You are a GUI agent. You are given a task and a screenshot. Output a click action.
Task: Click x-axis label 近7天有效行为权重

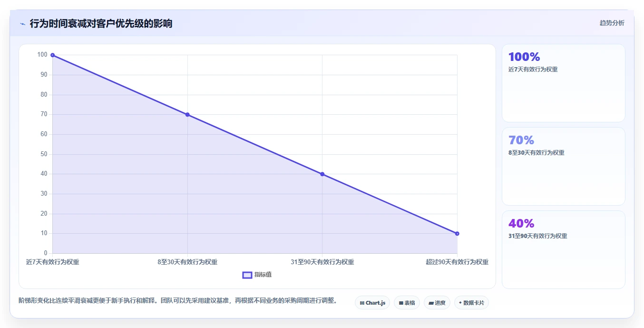(x=53, y=262)
